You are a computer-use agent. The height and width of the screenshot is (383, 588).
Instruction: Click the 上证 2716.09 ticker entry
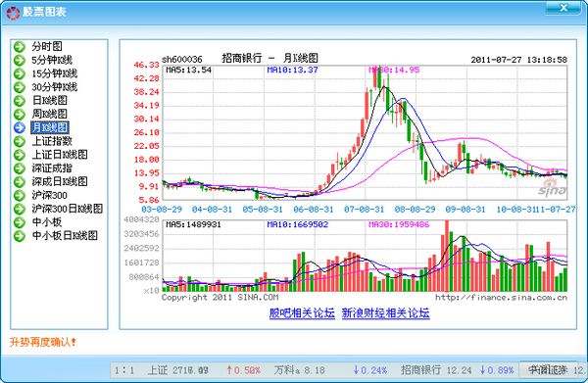pos(177,370)
